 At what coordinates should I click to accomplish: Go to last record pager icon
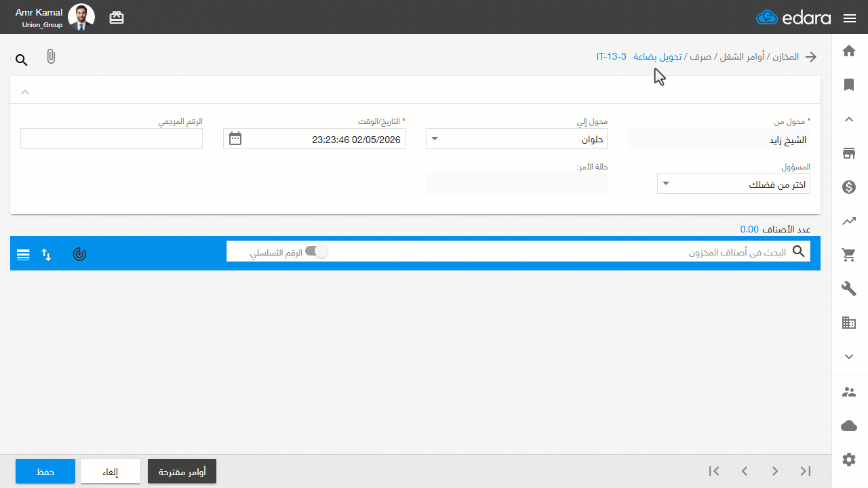tap(806, 471)
